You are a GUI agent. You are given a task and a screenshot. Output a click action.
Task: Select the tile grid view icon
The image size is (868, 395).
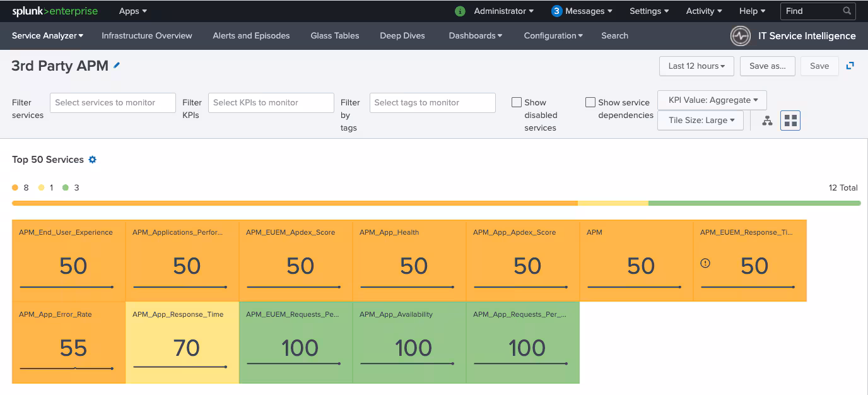790,121
